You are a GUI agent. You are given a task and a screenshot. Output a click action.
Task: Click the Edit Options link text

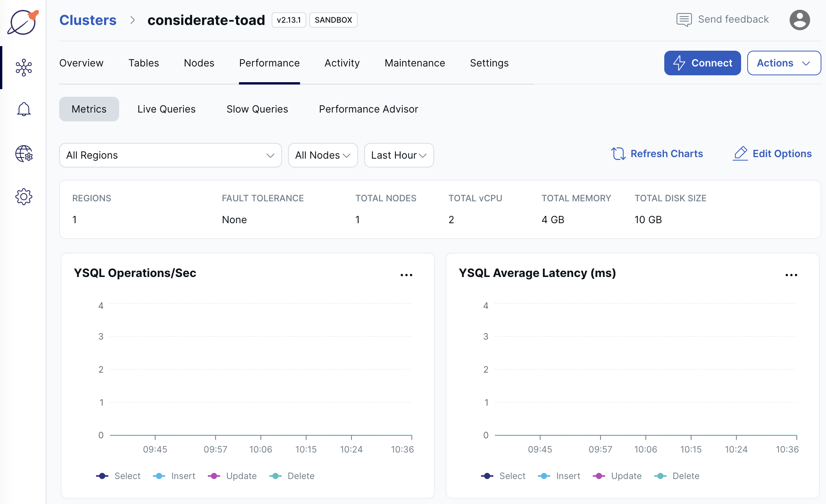tap(782, 154)
